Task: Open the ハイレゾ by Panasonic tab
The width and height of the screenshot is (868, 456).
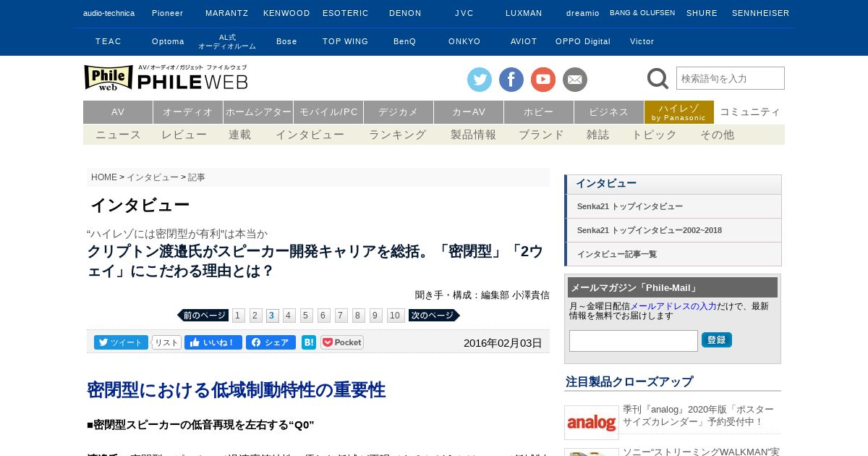Action: point(679,112)
